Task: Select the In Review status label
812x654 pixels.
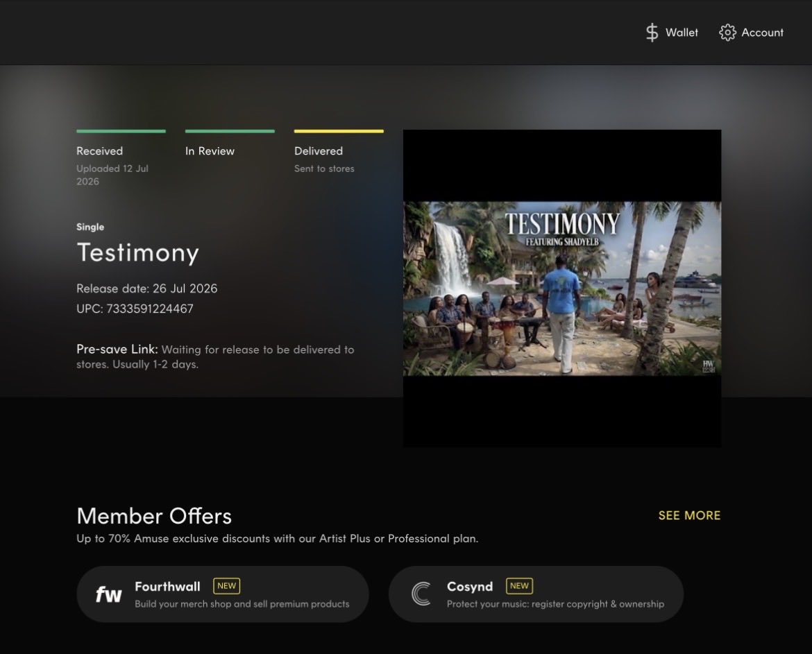Action: point(210,151)
